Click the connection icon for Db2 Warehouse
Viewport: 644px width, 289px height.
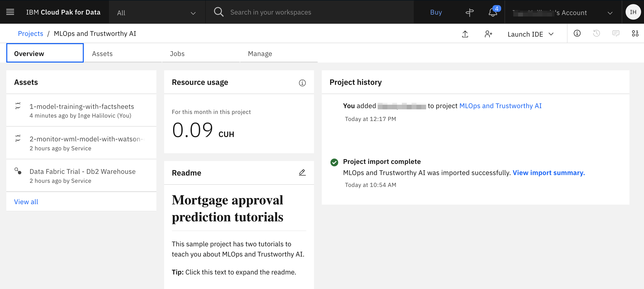(x=18, y=171)
